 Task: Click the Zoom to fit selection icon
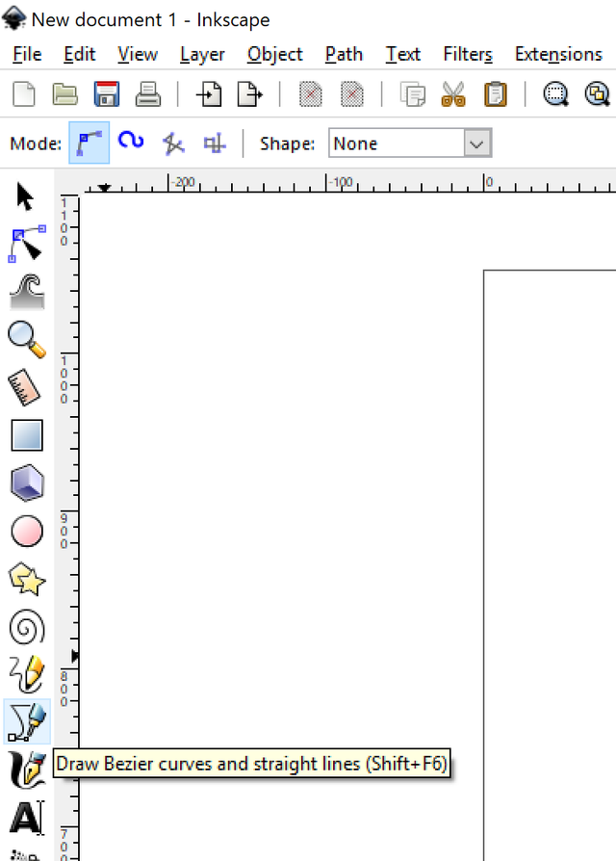coord(555,93)
